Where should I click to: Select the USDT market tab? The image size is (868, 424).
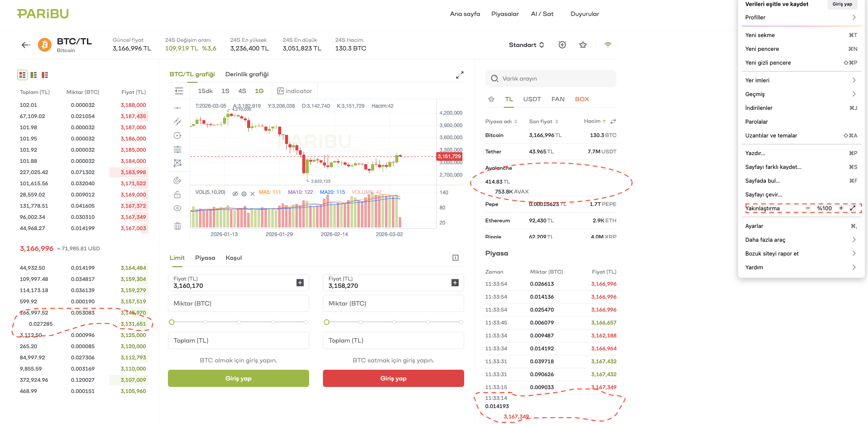(532, 99)
